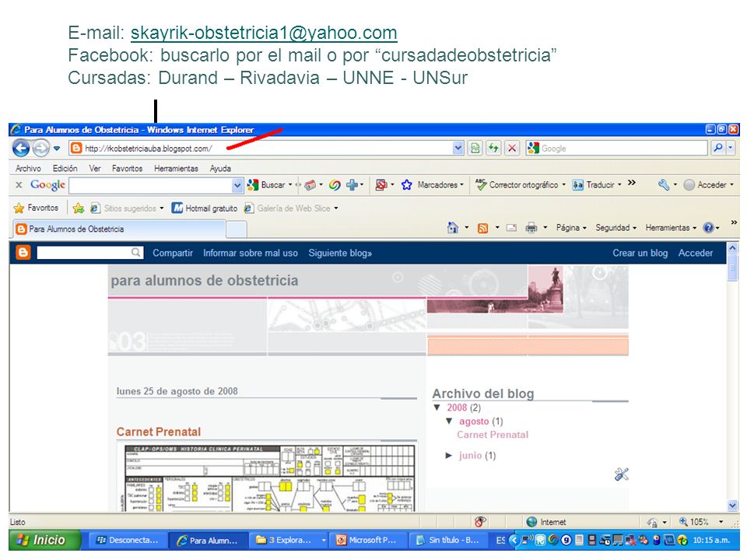Click the Google Toolbar orange swirl icon
The height and width of the screenshot is (560, 747).
335,185
